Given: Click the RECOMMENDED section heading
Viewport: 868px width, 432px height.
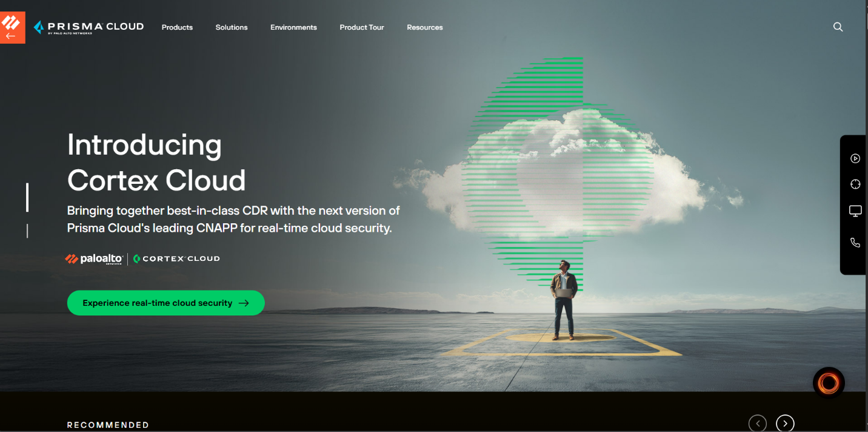Looking at the screenshot, I should pyautogui.click(x=108, y=425).
